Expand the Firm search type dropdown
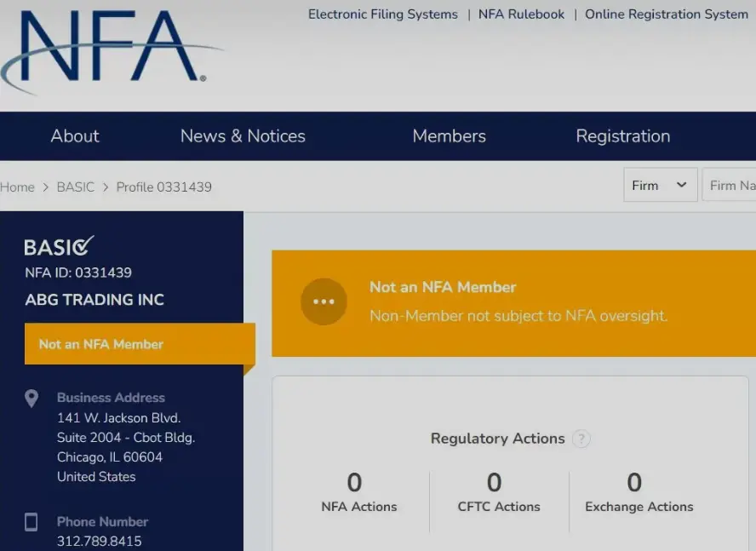Screen dimensions: 756x551 pos(660,186)
